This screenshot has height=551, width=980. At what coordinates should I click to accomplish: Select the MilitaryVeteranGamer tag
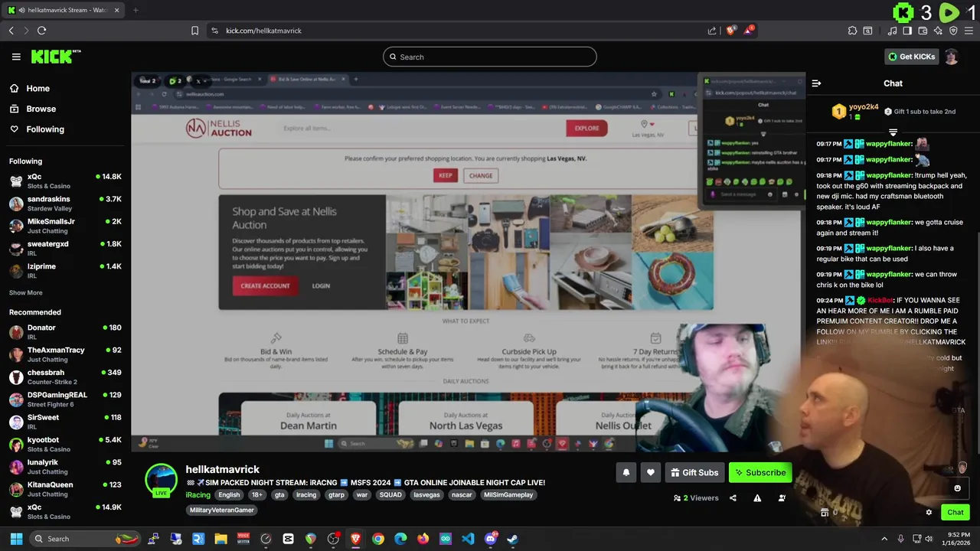[x=221, y=510]
